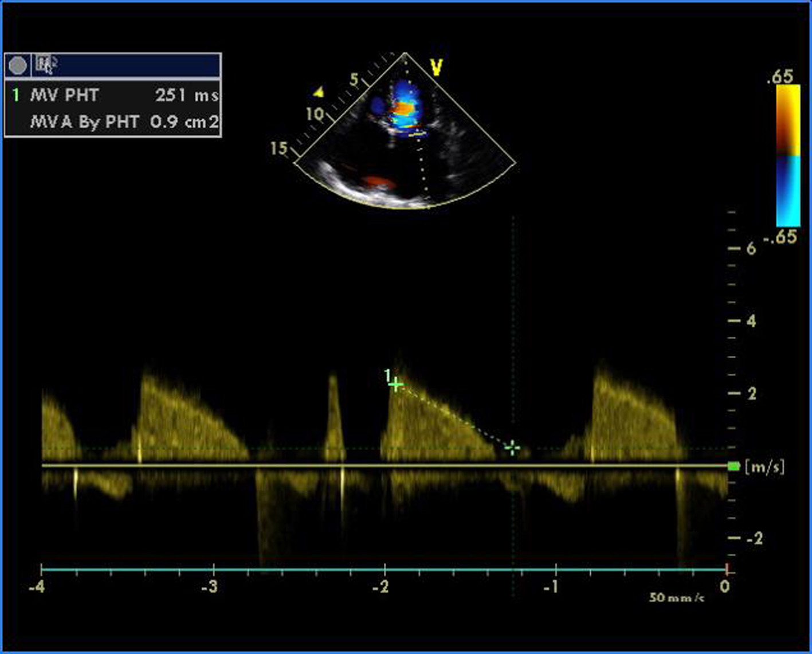Click the color Doppler velocity scale bar
812x654 pixels.
(788, 155)
